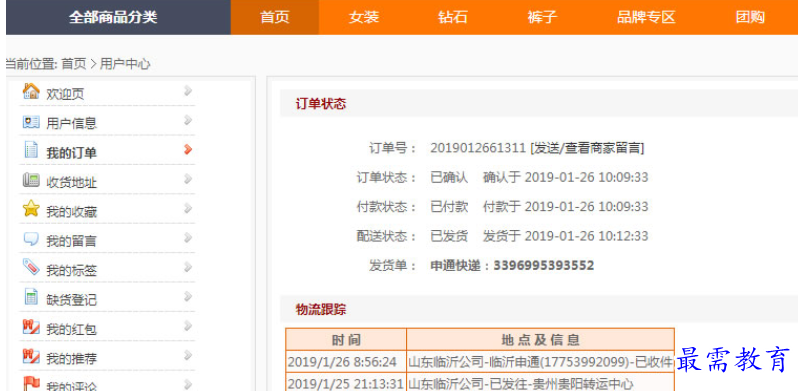798x391 pixels.
Task: Click the arrow chevron on the 用户信息 row
Action: (x=188, y=120)
